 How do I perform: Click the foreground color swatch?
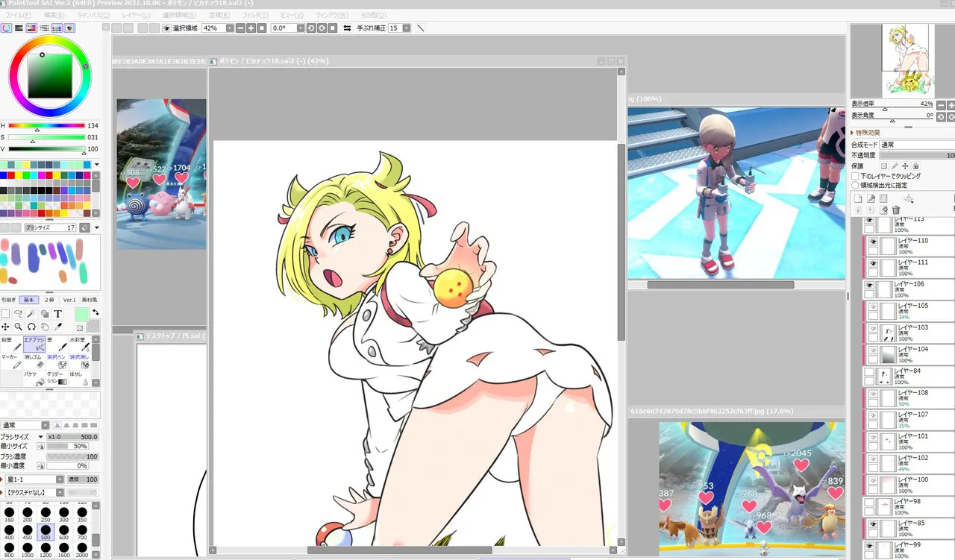[81, 315]
